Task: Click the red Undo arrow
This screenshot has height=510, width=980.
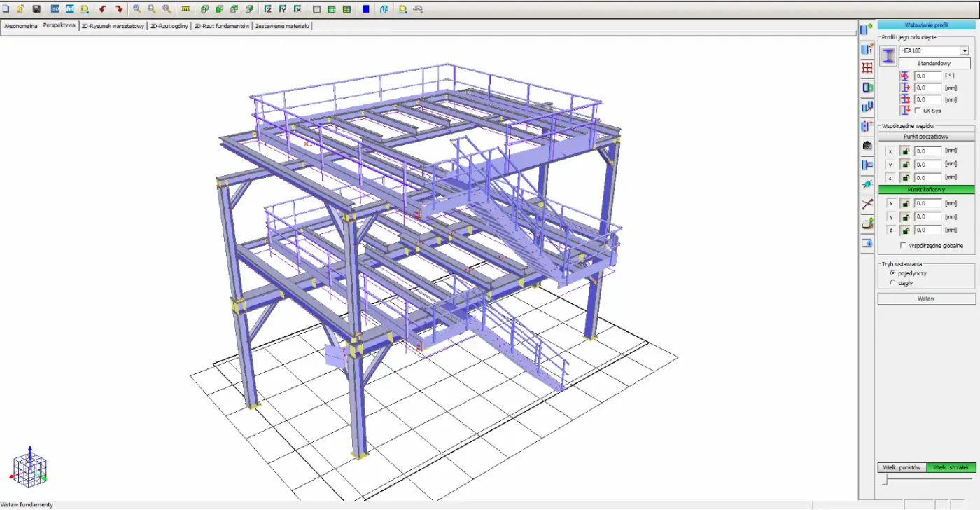Action: click(x=103, y=9)
